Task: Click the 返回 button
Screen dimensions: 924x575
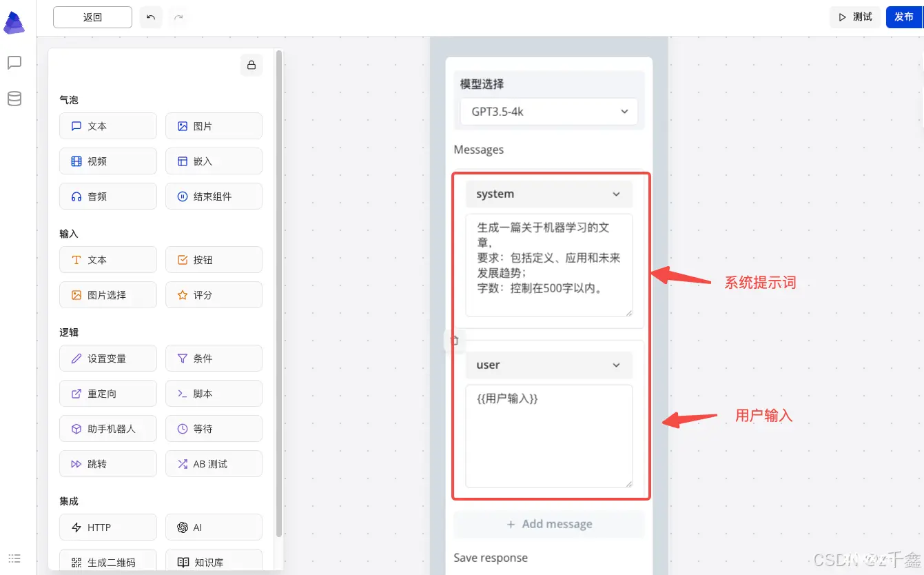Action: click(92, 17)
